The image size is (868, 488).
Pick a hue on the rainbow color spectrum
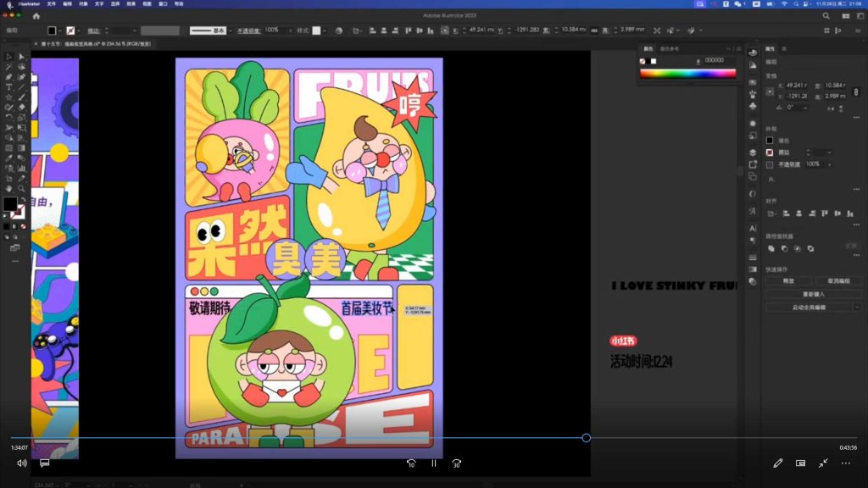pos(687,73)
